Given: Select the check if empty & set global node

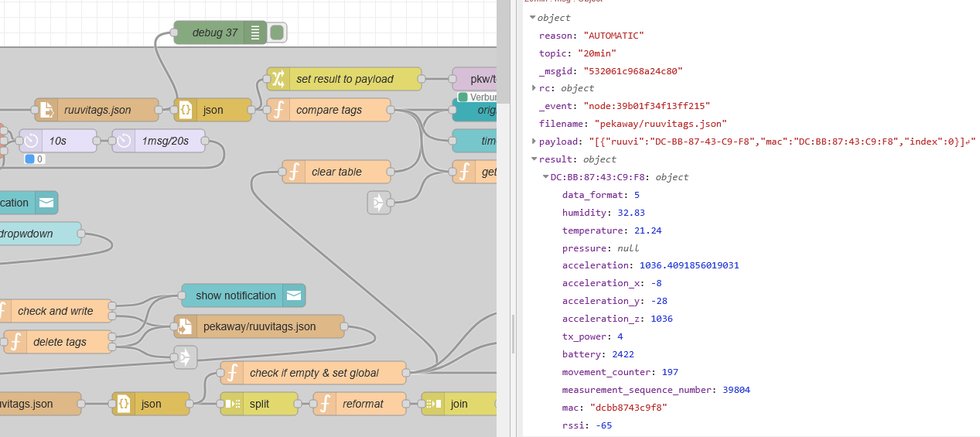Looking at the screenshot, I should [x=313, y=373].
